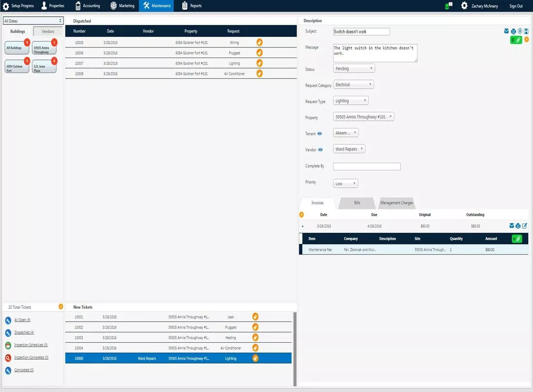Open the Priority dropdown showing Low

point(345,183)
